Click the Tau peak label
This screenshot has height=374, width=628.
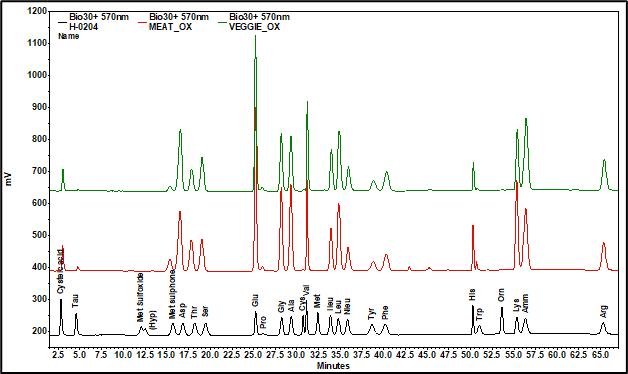(75, 301)
